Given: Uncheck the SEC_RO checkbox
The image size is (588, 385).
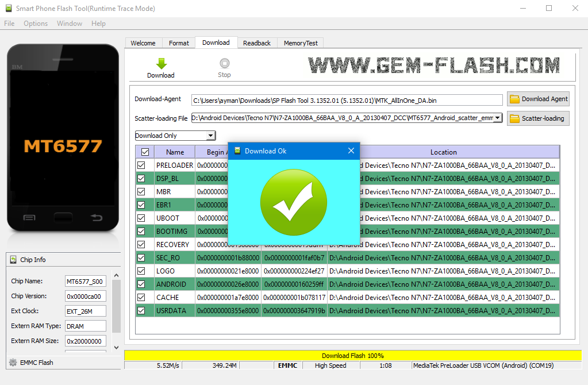Looking at the screenshot, I should pyautogui.click(x=141, y=258).
